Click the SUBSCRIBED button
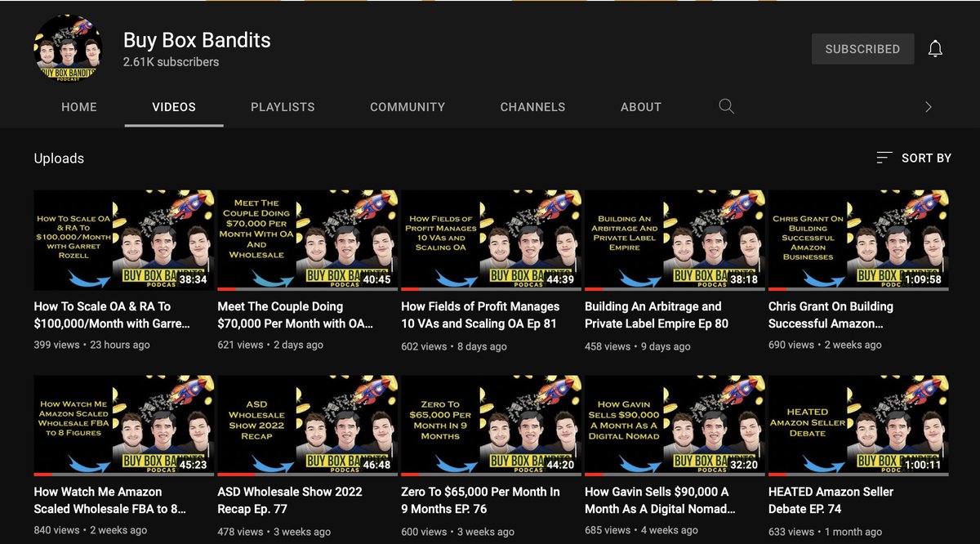This screenshot has width=980, height=544. [862, 49]
